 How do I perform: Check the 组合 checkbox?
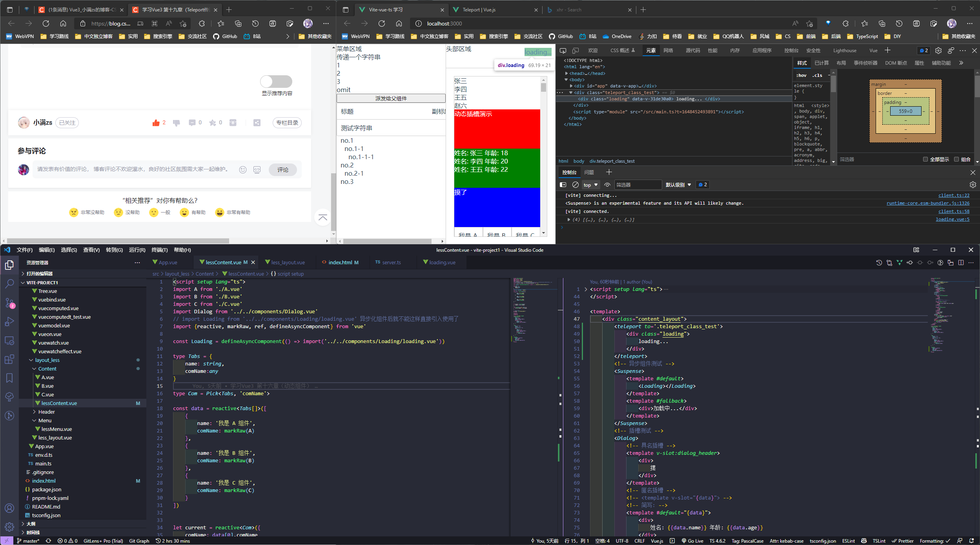(x=956, y=159)
